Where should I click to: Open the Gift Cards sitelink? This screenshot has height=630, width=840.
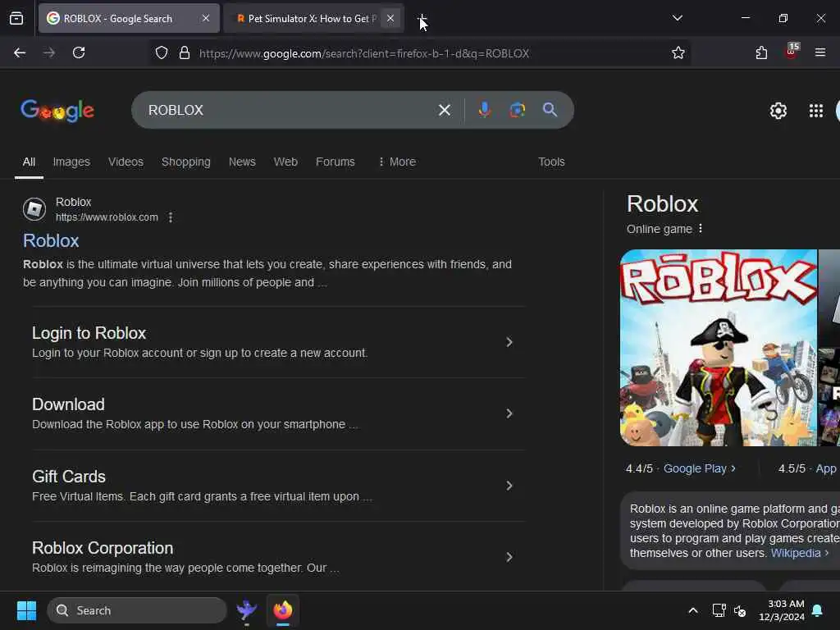(x=69, y=477)
